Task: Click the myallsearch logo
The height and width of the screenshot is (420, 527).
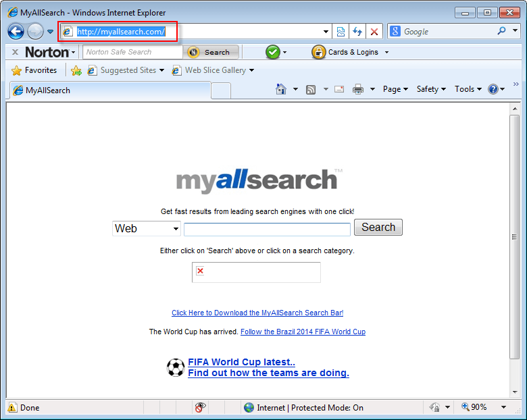Action: (x=259, y=180)
